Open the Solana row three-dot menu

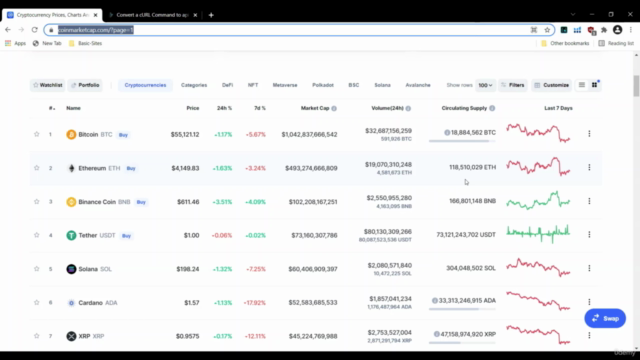click(589, 268)
